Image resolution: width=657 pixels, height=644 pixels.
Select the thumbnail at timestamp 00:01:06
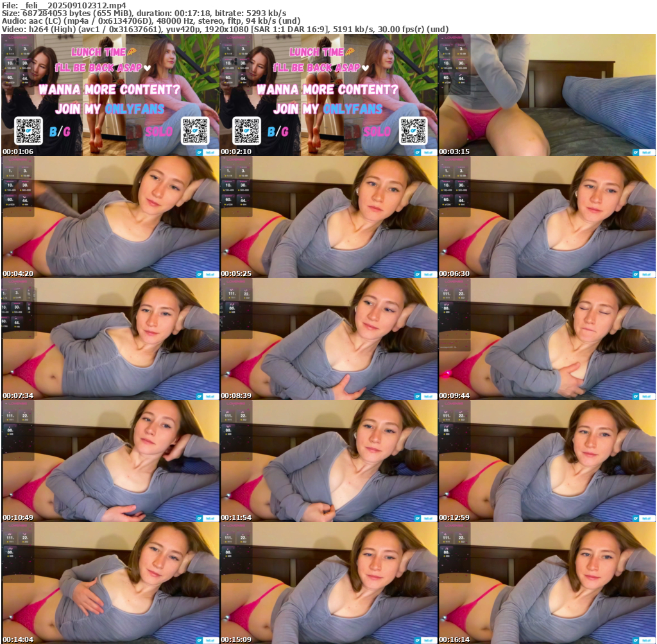point(110,95)
